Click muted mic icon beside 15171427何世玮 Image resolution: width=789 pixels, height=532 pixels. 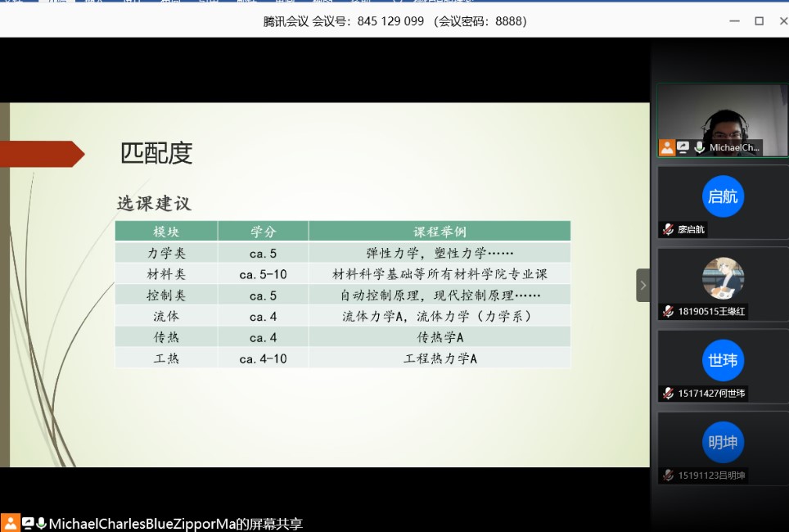[669, 394]
